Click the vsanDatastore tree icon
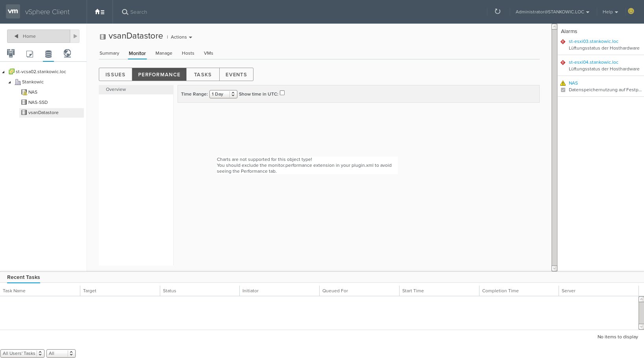644x358 pixels. coord(24,113)
